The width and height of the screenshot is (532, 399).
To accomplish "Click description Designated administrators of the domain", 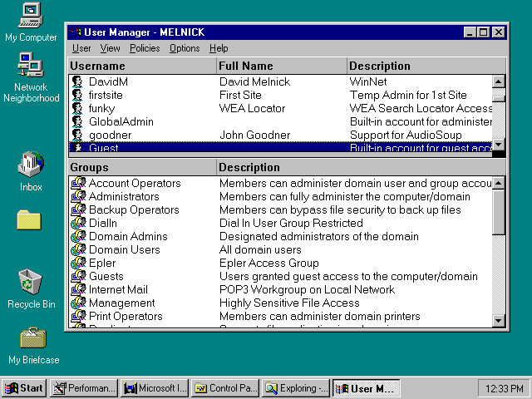I will click(319, 236).
